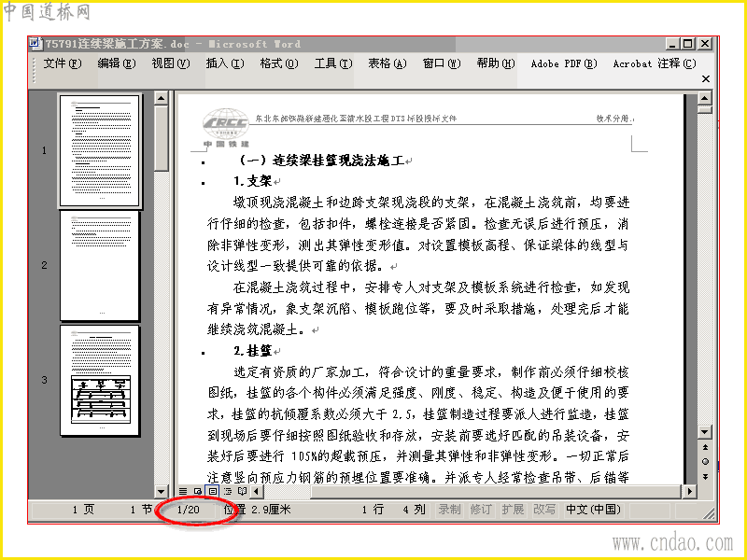Jump to next page double-arrow button

705,477
